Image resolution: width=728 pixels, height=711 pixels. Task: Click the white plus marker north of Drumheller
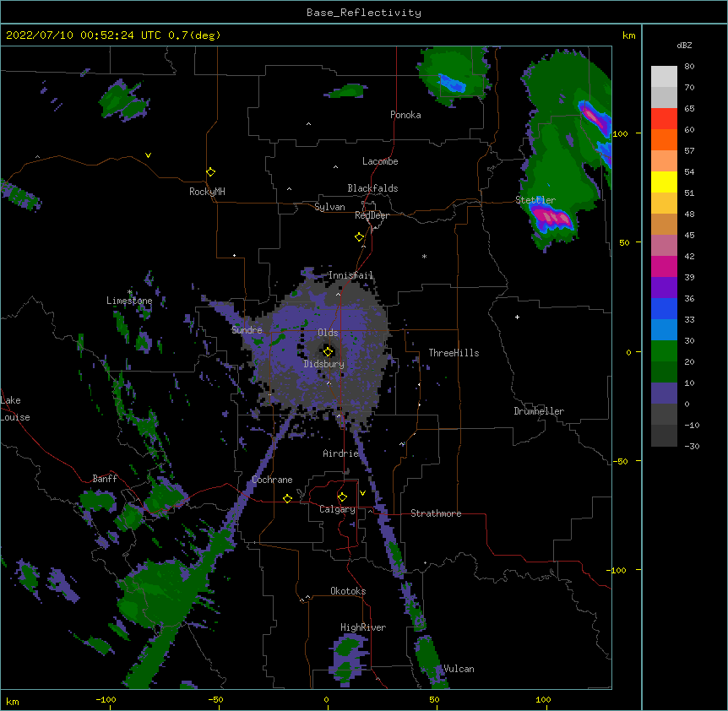[x=517, y=317]
